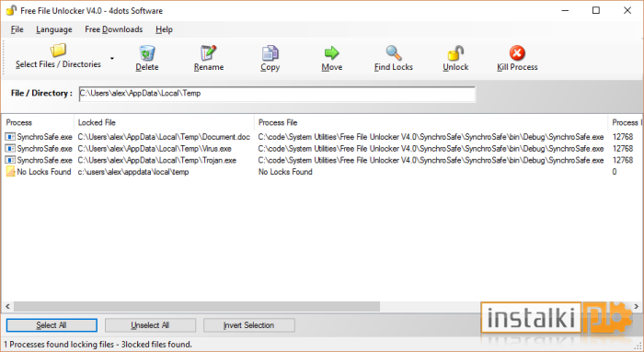Click the Delete toolbar label

coord(147,67)
